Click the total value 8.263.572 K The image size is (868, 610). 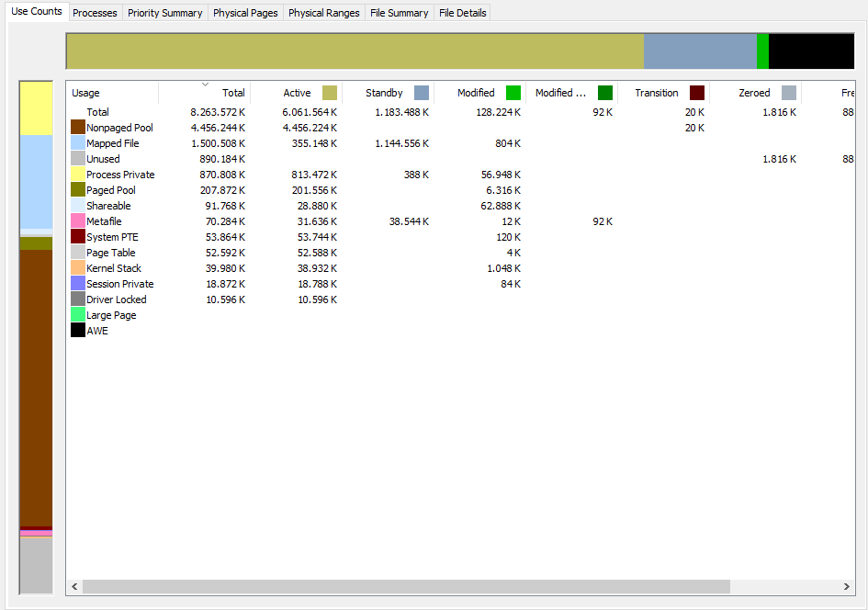click(x=218, y=112)
